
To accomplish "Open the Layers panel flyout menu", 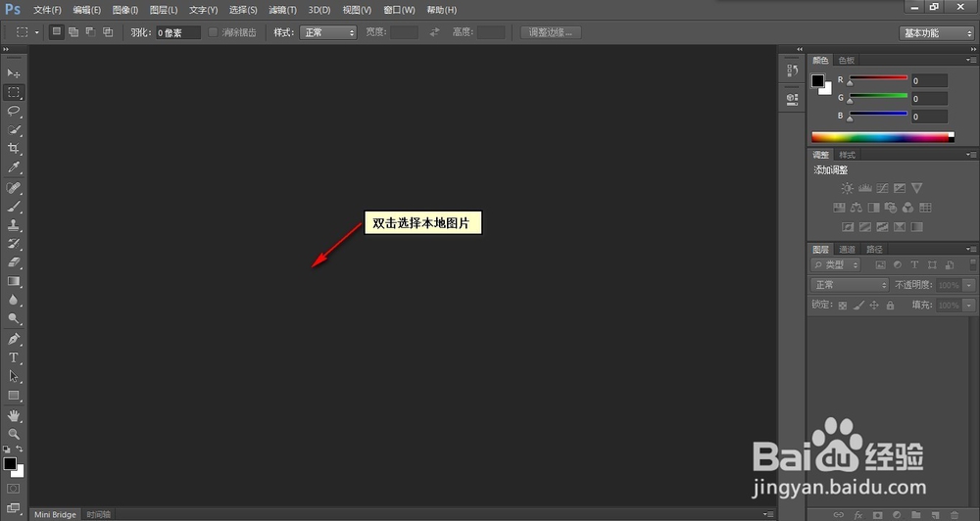I will 970,250.
